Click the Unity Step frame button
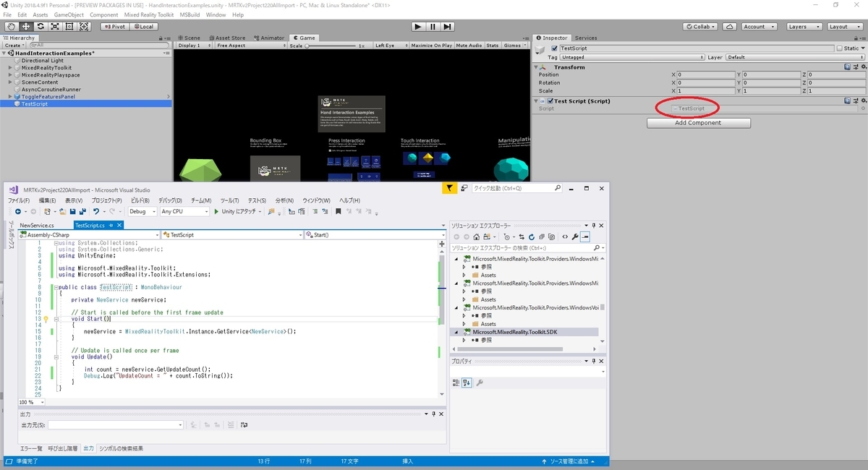The height and width of the screenshot is (470, 868). (x=448, y=27)
